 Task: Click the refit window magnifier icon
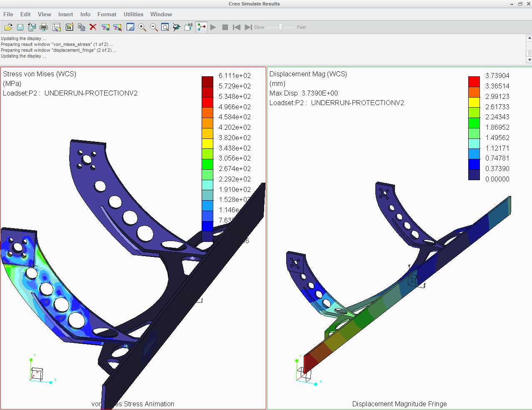click(165, 27)
